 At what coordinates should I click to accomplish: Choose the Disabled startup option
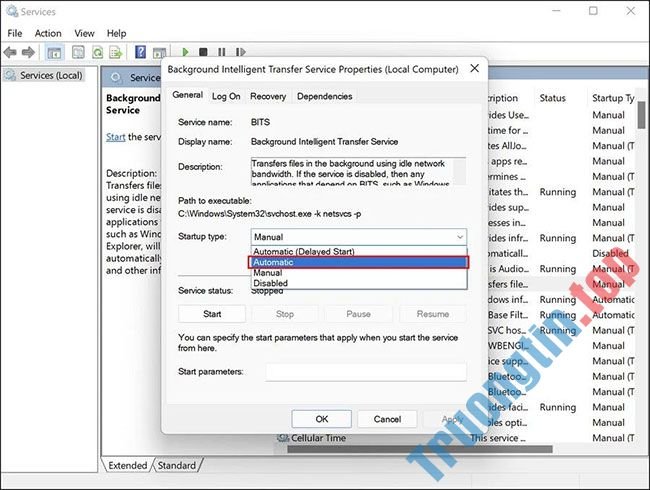(x=359, y=283)
